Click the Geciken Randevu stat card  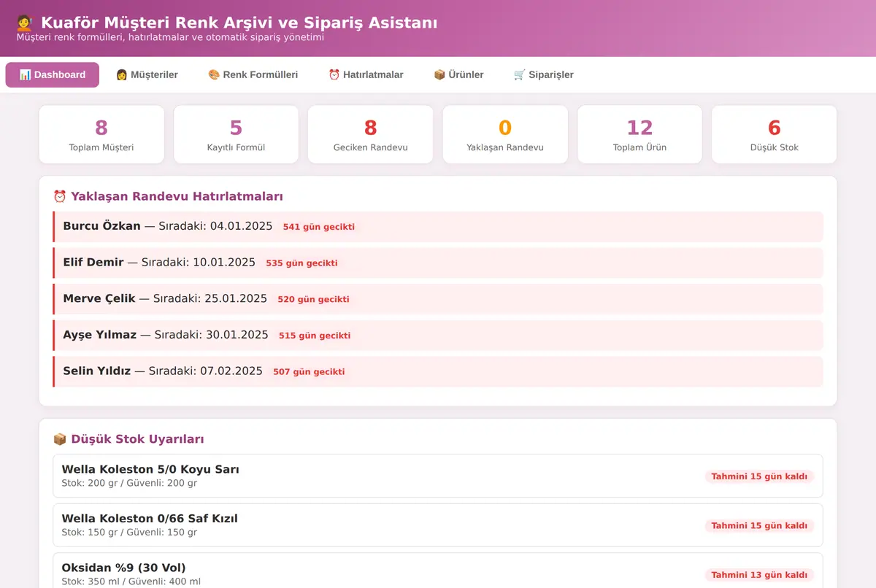coord(371,134)
